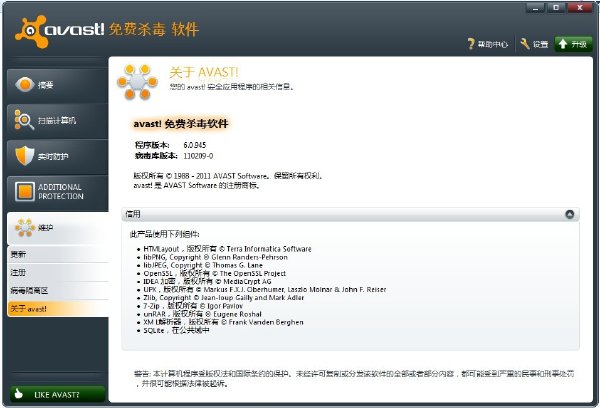Open the 注册 registration submenu item

tap(58, 273)
